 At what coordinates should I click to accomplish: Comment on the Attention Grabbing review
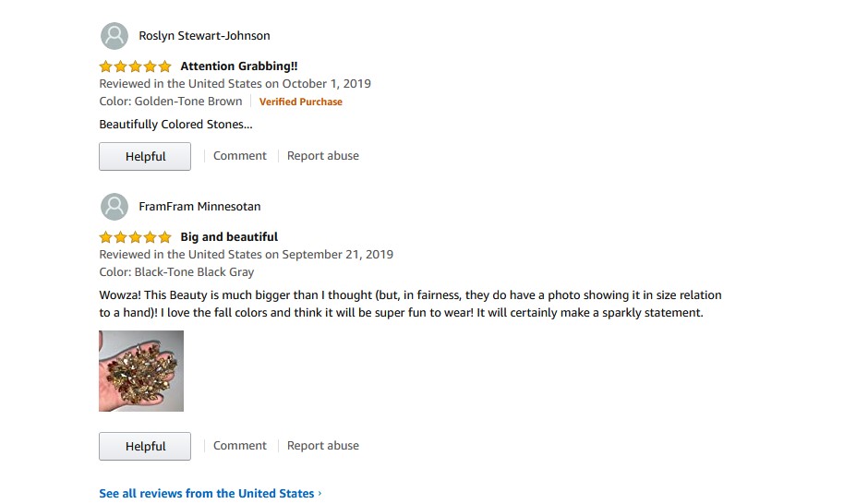(x=239, y=156)
